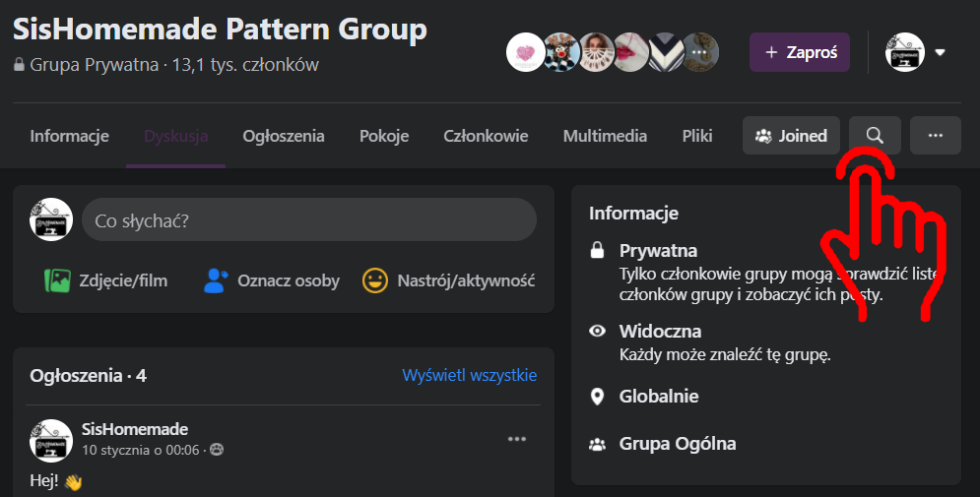Viewport: 980px width, 497px height.
Task: Click the search magnifier icon in group
Action: coord(875,136)
